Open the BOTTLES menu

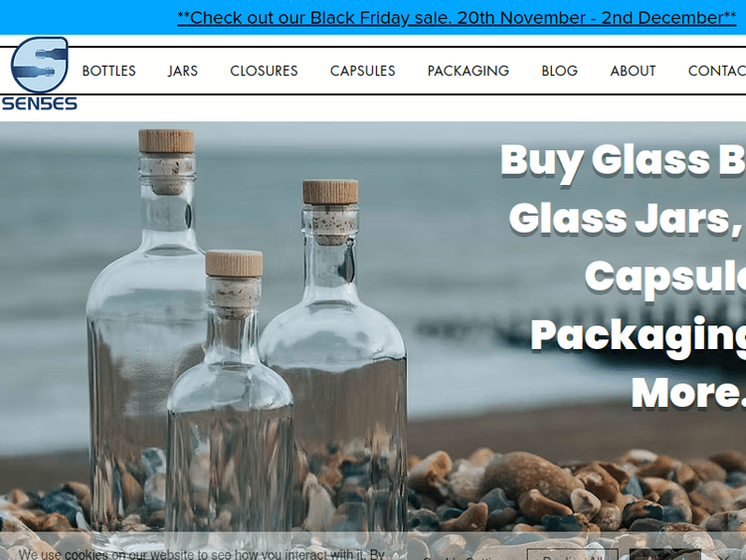109,71
